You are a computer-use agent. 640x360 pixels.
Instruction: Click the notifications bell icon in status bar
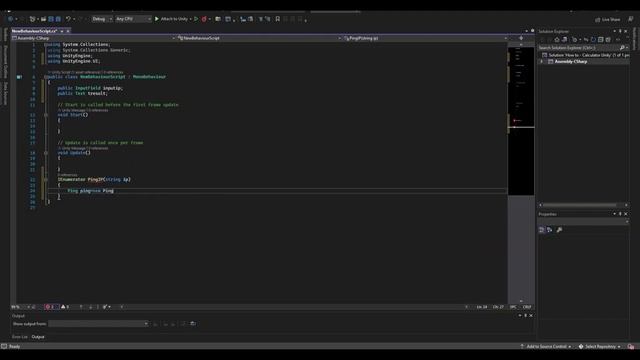(631, 347)
